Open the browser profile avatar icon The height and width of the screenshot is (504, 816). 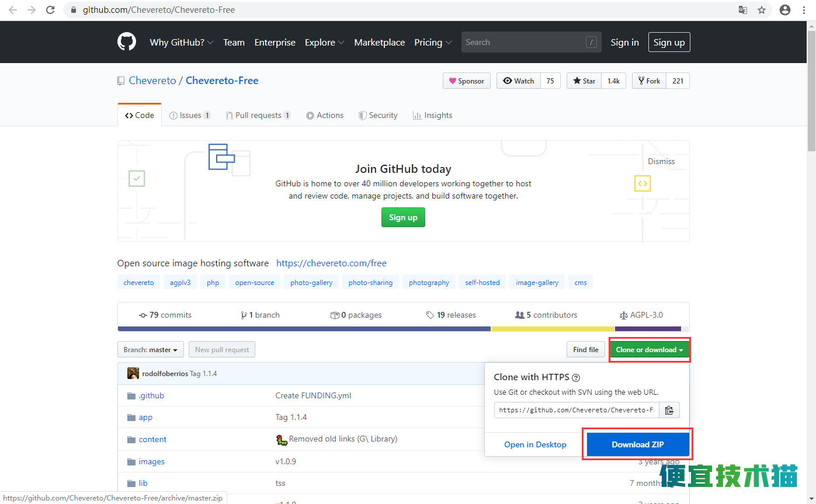(786, 10)
